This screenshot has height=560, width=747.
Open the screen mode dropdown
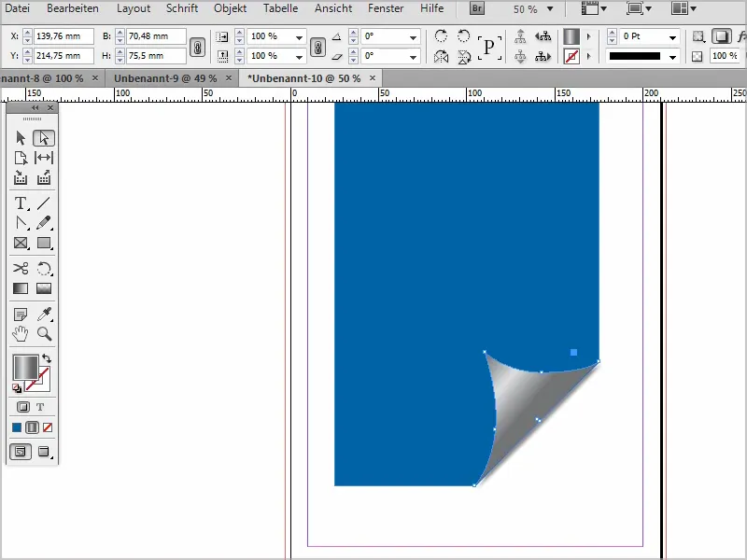pyautogui.click(x=640, y=8)
